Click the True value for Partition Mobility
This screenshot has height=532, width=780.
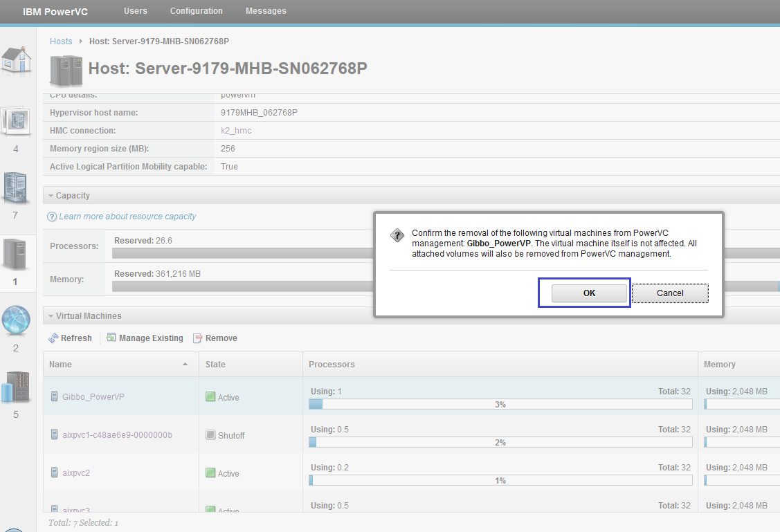coord(229,167)
